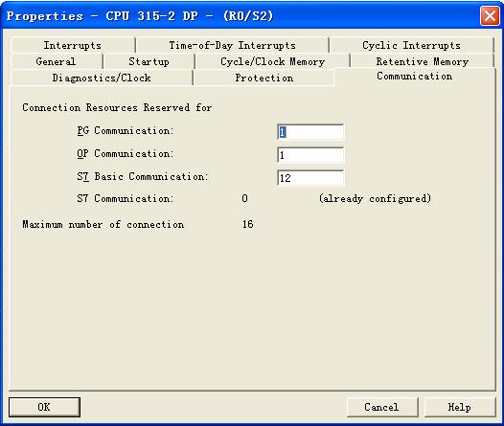Viewport: 504px width, 426px height.
Task: Switch to the Interrupts tab
Action: click(x=73, y=45)
